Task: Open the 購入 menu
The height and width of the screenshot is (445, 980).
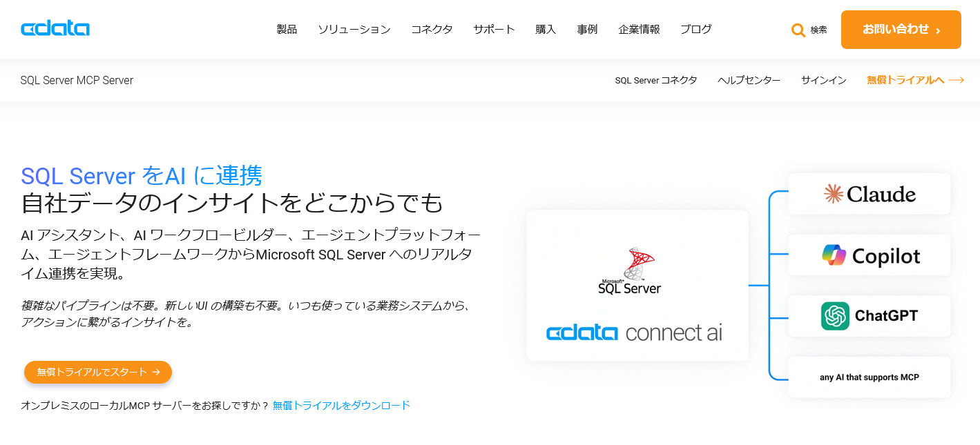Action: pos(546,29)
